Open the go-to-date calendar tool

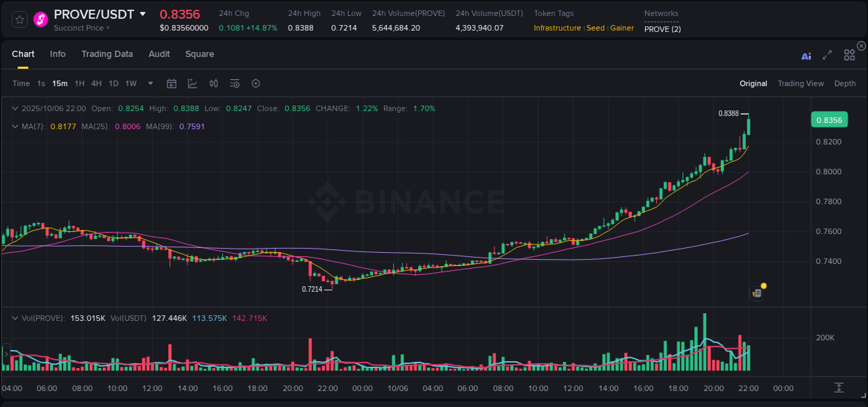coord(172,83)
